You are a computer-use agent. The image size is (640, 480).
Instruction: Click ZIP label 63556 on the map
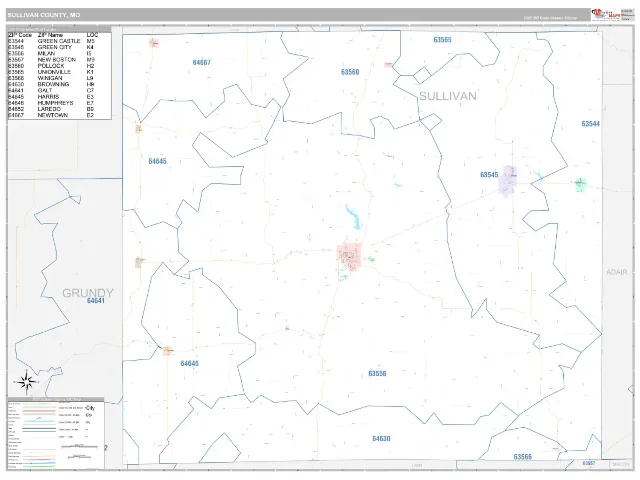pyautogui.click(x=377, y=373)
